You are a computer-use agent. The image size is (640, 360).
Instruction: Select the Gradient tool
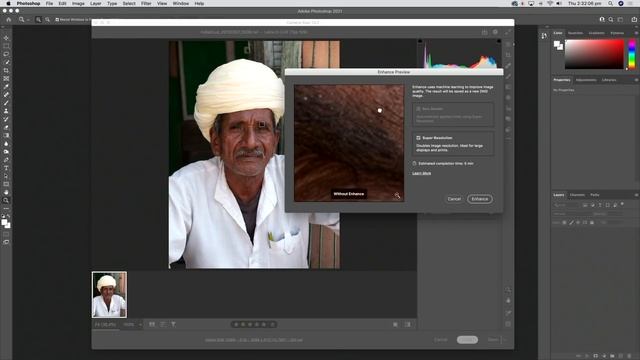tap(6, 136)
